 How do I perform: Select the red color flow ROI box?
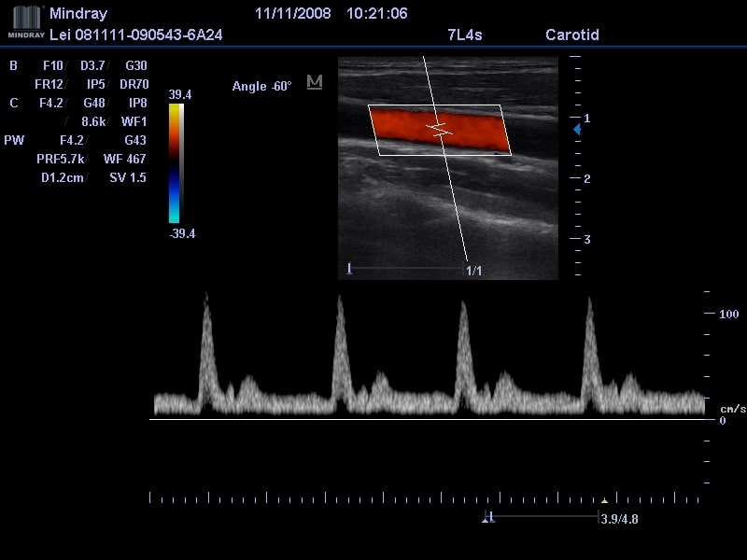440,130
